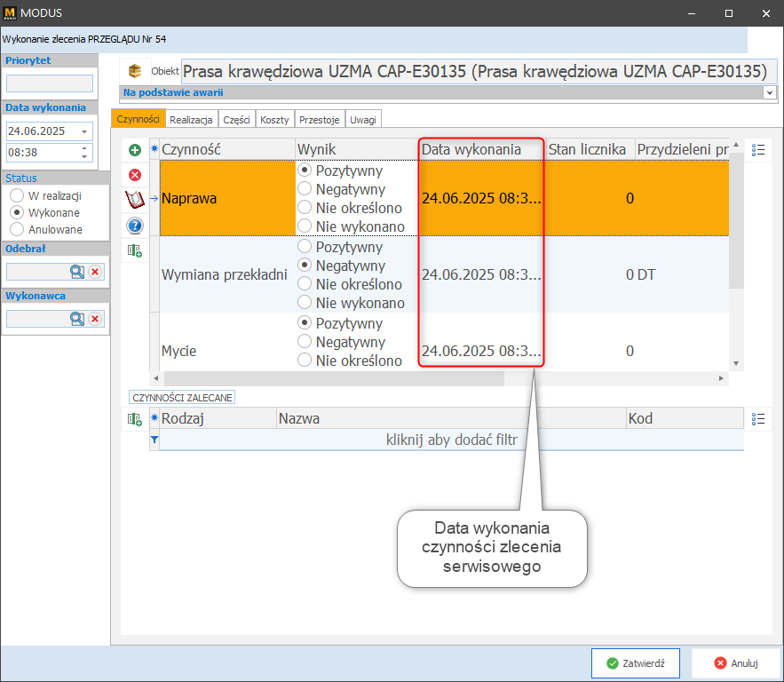
Task: Click the green add activity icon
Action: [x=135, y=151]
